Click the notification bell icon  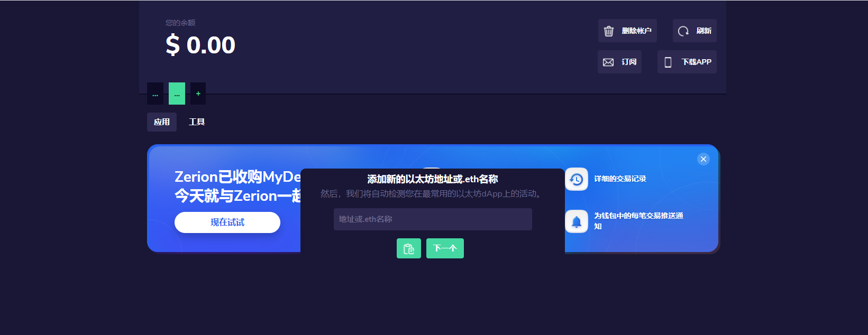577,221
